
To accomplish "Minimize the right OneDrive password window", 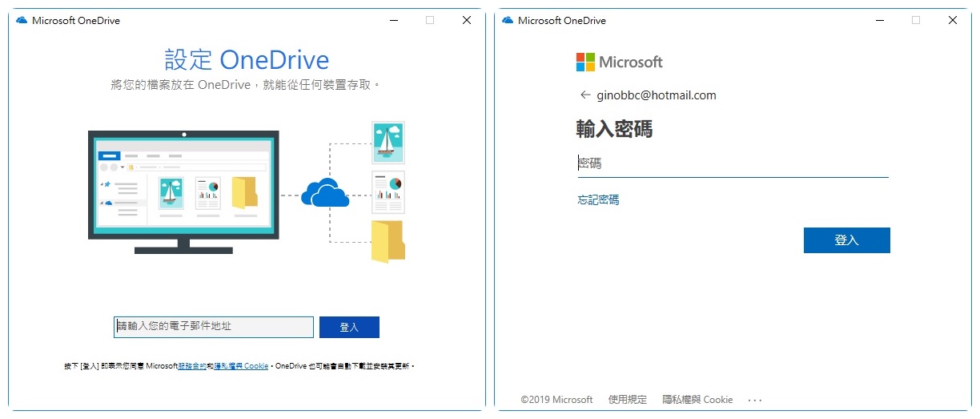I will (879, 21).
